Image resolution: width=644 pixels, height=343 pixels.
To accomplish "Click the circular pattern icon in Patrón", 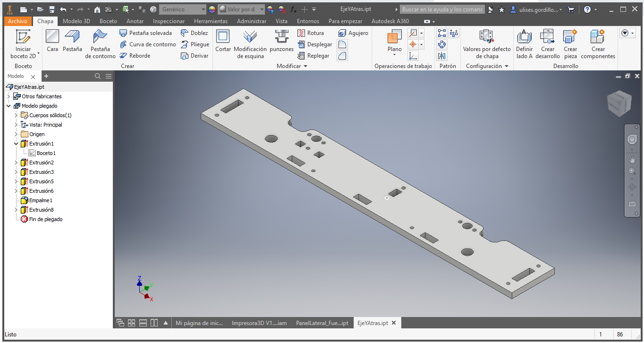I will (x=442, y=44).
